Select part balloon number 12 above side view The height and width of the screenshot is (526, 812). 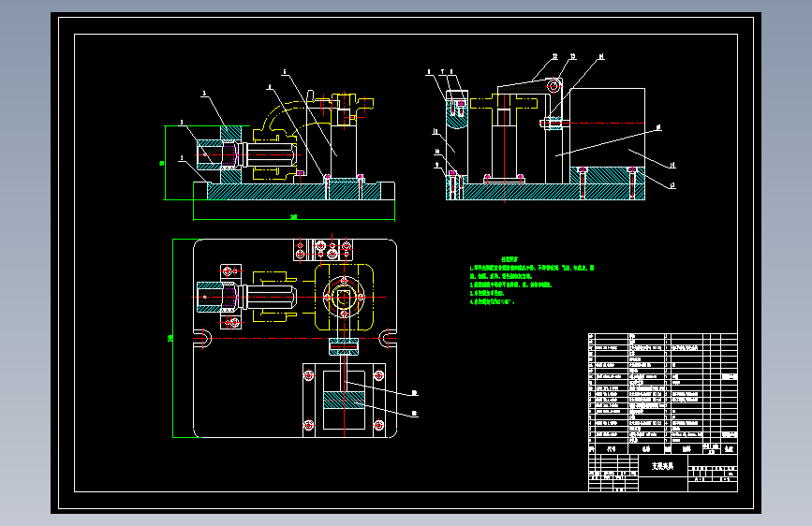tap(554, 56)
